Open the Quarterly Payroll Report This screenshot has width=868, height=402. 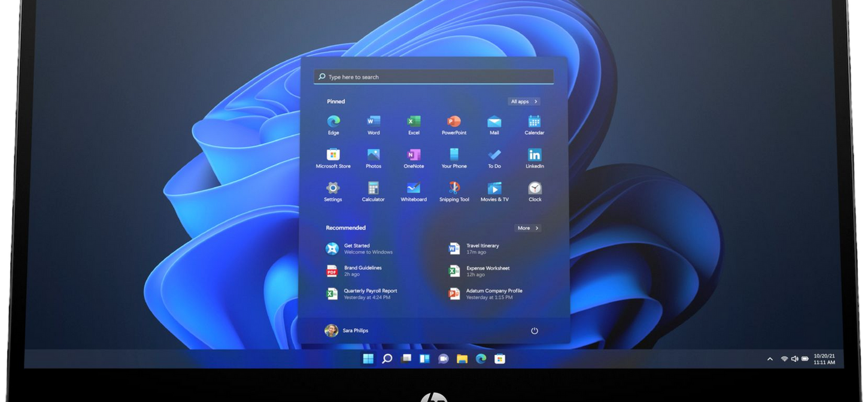362,294
